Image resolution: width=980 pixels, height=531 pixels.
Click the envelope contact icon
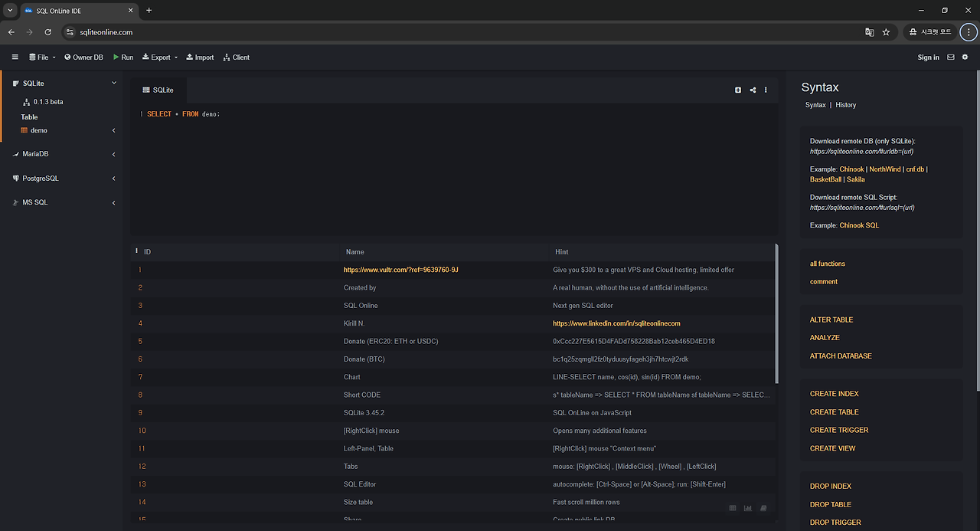(x=950, y=57)
